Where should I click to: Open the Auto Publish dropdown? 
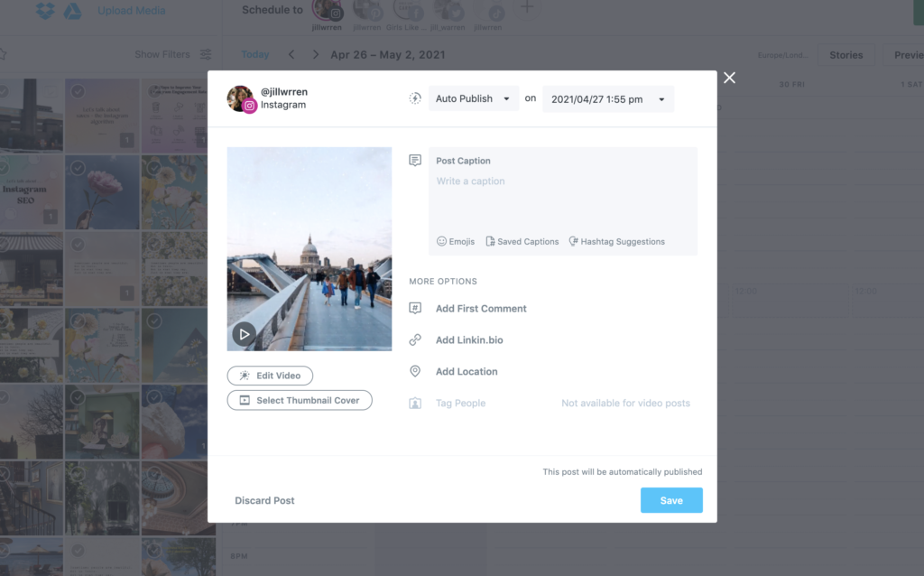(473, 98)
